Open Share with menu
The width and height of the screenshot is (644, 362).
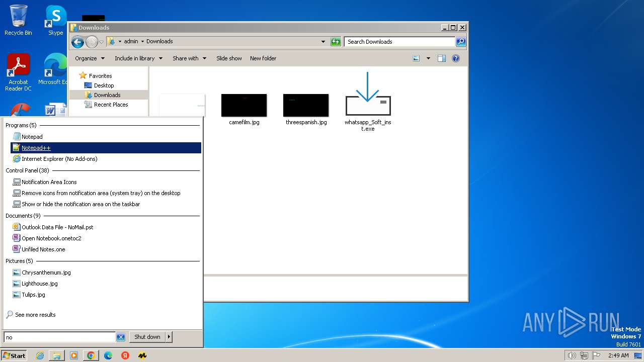point(190,58)
